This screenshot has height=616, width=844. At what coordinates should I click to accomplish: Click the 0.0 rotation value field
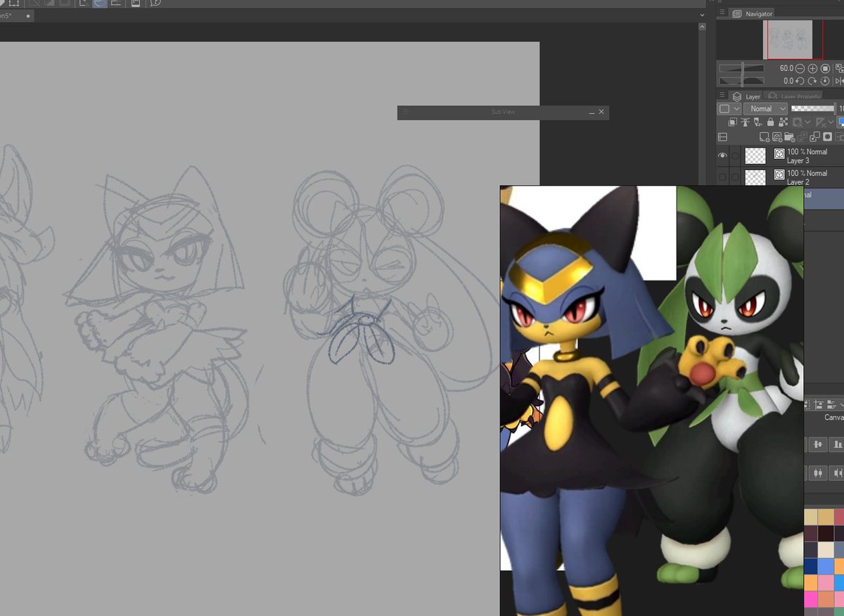click(x=788, y=81)
